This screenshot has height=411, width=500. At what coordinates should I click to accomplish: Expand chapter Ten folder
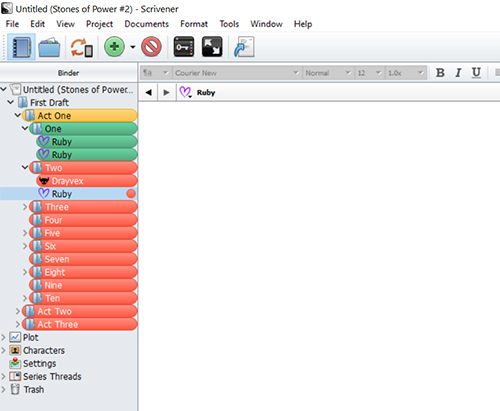click(25, 298)
